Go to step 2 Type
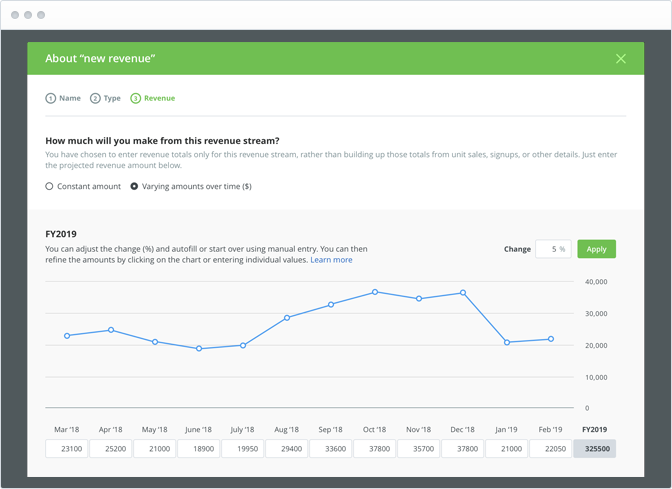The width and height of the screenshot is (672, 489). (x=105, y=98)
